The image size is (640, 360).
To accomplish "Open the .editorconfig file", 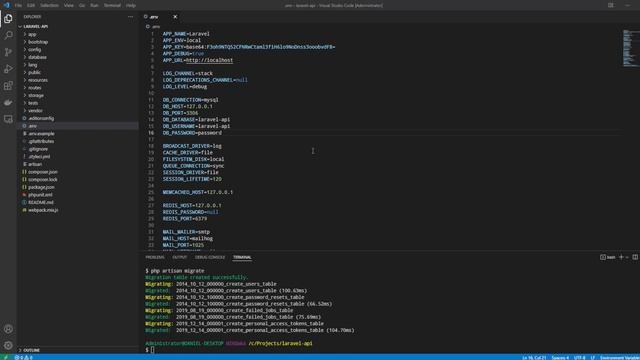I will coord(78,118).
